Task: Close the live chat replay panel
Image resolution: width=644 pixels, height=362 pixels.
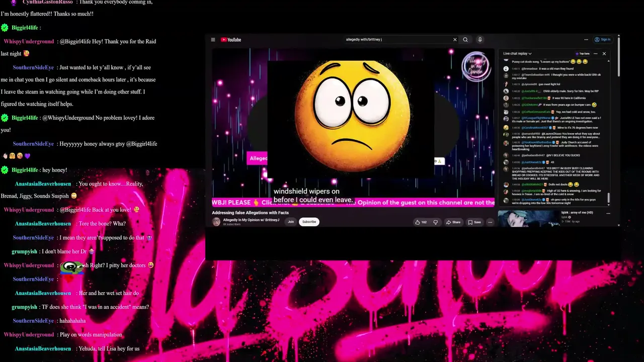Action: point(604,53)
